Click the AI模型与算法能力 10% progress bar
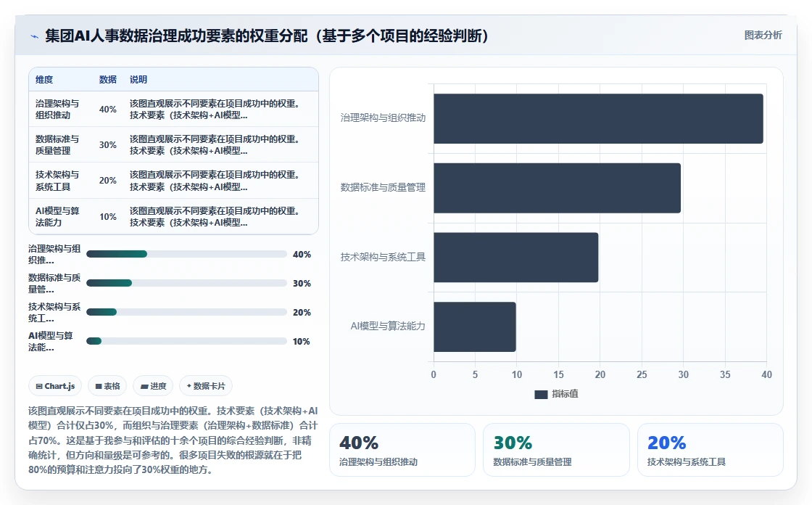 [x=186, y=341]
